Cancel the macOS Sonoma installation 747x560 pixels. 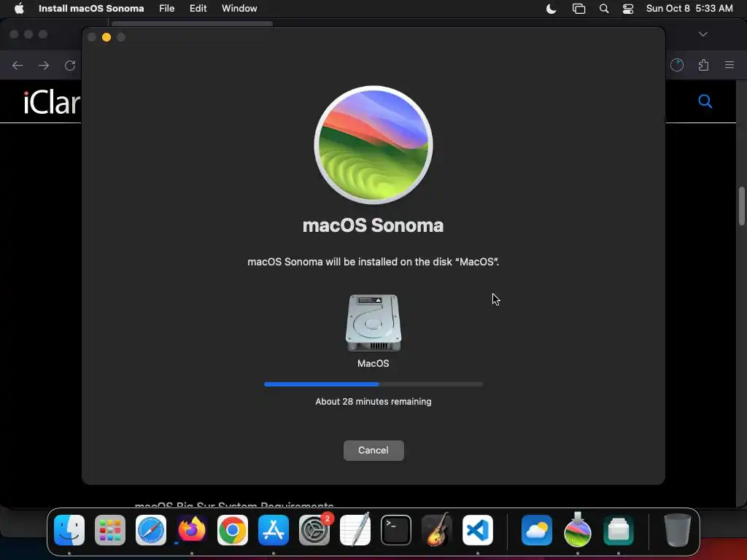pos(373,450)
